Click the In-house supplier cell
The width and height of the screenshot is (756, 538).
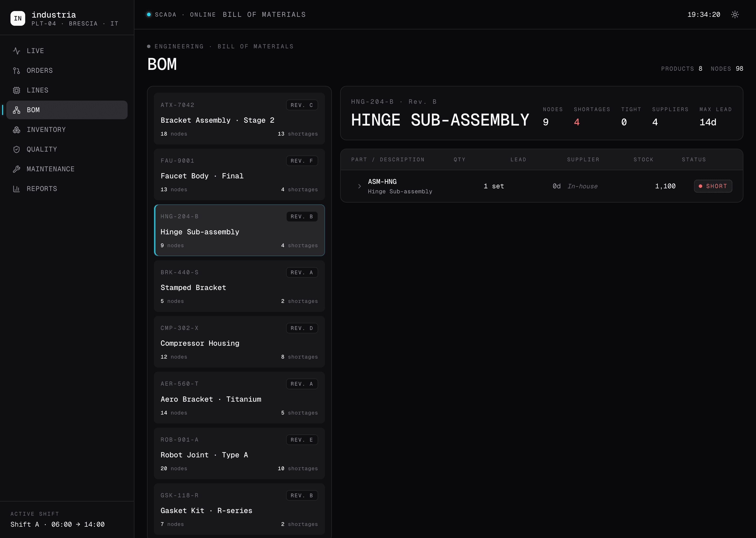point(582,186)
